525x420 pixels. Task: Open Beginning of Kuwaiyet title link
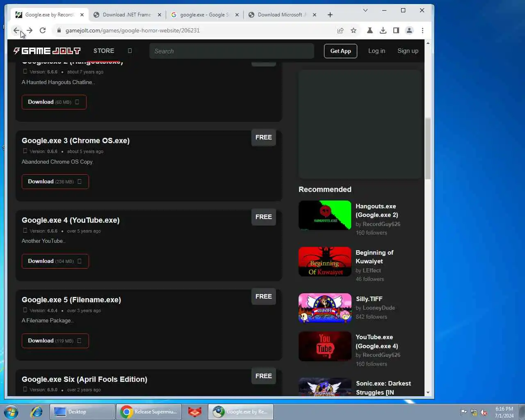(374, 257)
